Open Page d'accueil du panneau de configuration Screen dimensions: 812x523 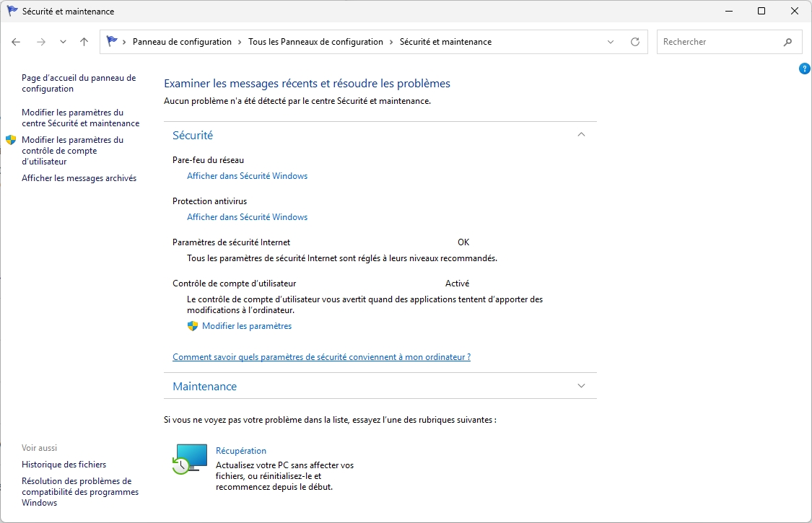tap(79, 84)
